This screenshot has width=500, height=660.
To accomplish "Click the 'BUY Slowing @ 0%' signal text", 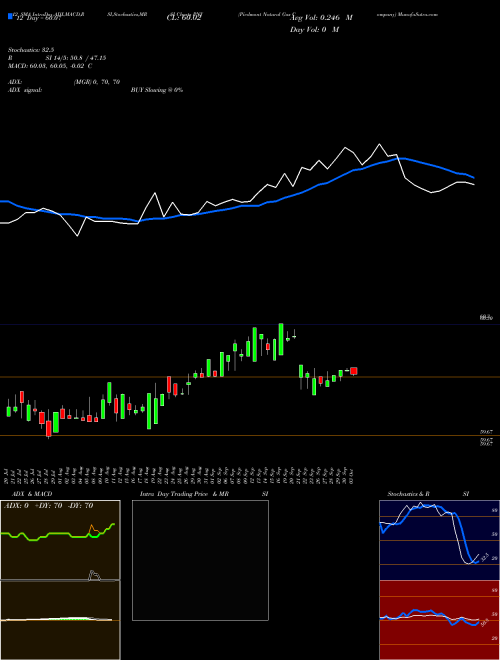I will point(157,90).
